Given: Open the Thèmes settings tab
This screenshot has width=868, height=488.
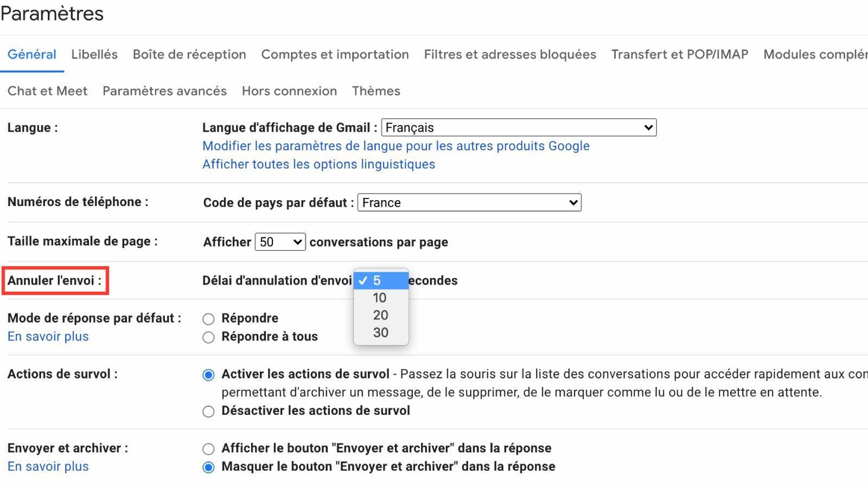Looking at the screenshot, I should [x=376, y=91].
